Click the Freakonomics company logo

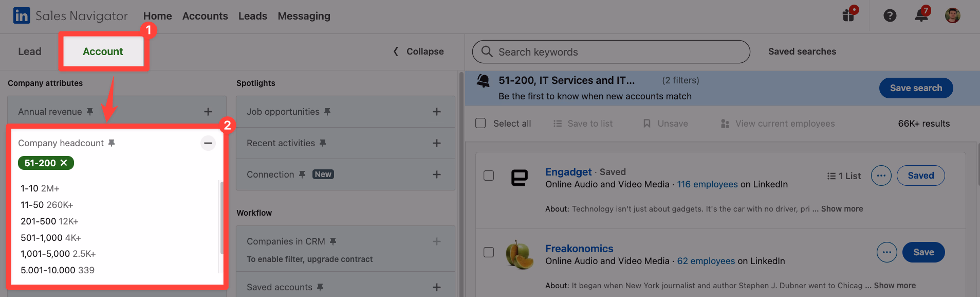coord(520,254)
